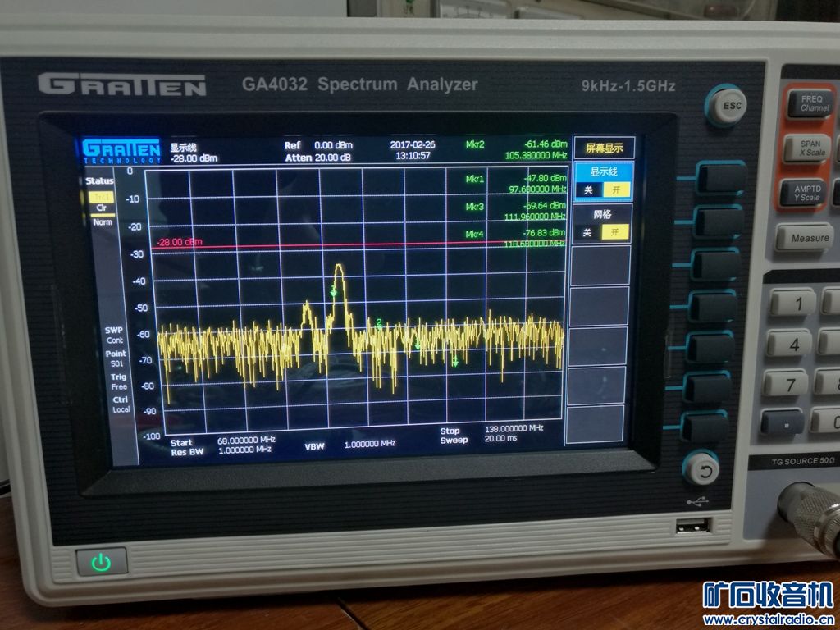The image size is (840, 630).
Task: Click the Ref 0.00 dBm readout
Action: pos(318,145)
